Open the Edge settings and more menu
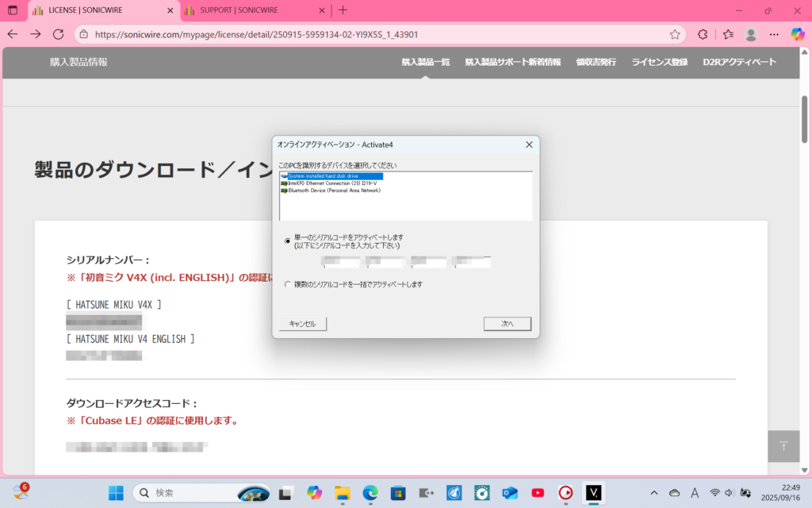812x508 pixels. coord(774,34)
